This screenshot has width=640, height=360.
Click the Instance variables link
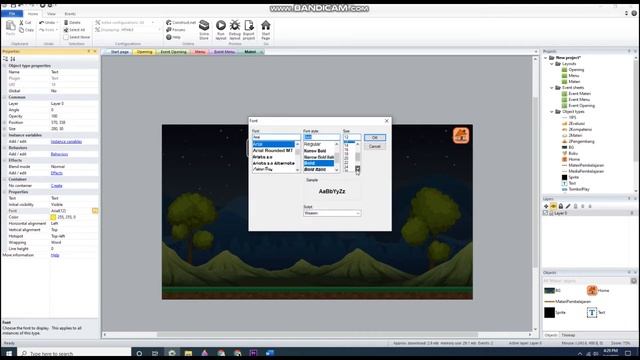[66, 142]
